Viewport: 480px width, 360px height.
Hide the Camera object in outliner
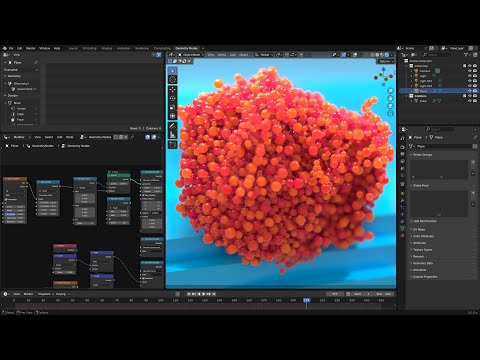470,71
